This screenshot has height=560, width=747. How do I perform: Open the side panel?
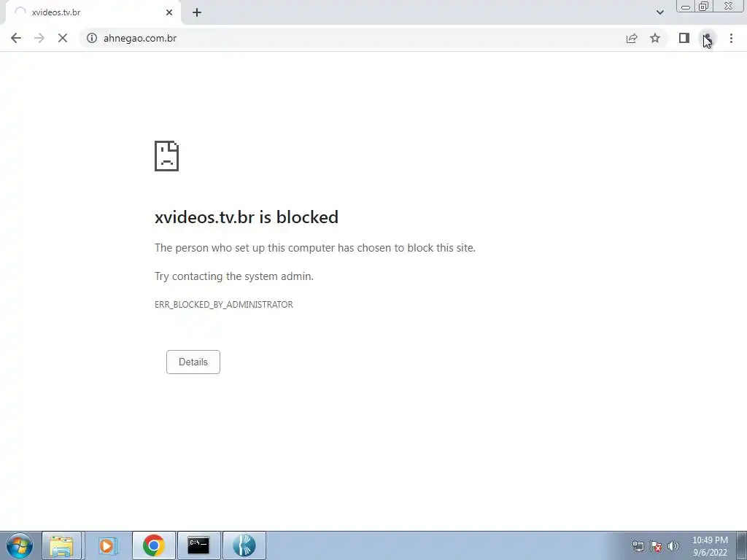[x=684, y=38]
